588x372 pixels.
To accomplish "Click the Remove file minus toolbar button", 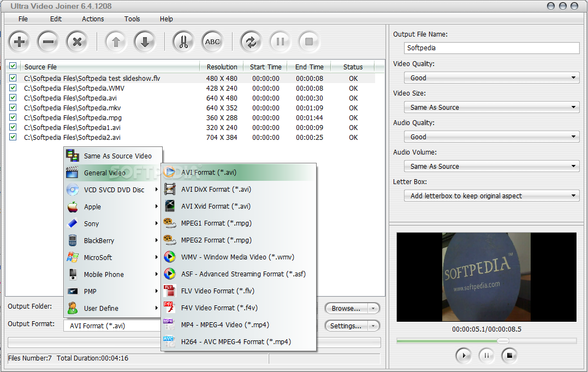I will [49, 42].
